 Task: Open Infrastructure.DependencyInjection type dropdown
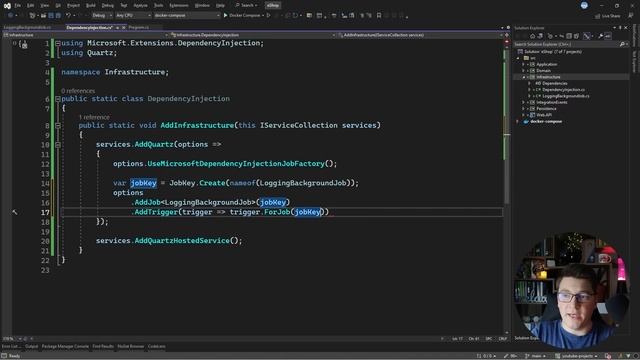pos(253,35)
